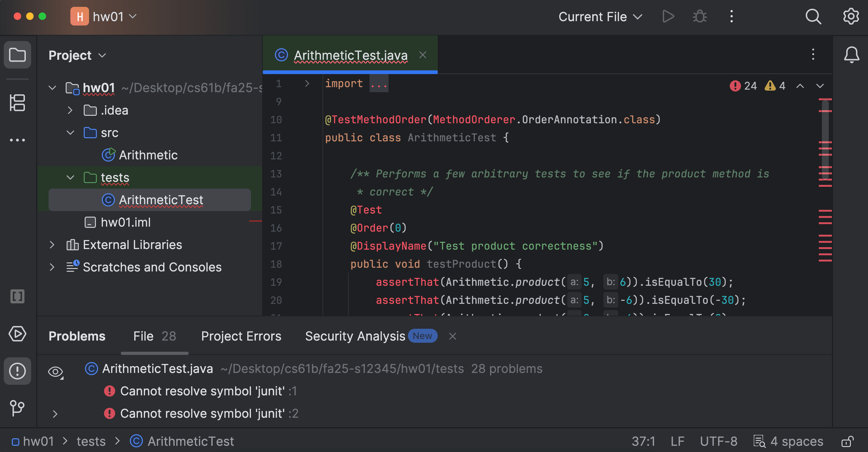Collapse the src folder
Image resolution: width=868 pixels, height=452 pixels.
tap(70, 133)
